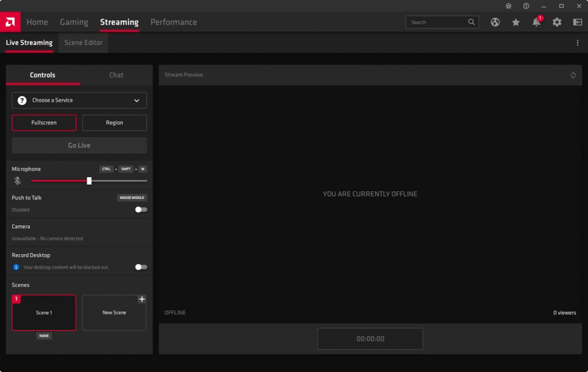
Task: Click the AMD logo icon
Action: pos(10,22)
